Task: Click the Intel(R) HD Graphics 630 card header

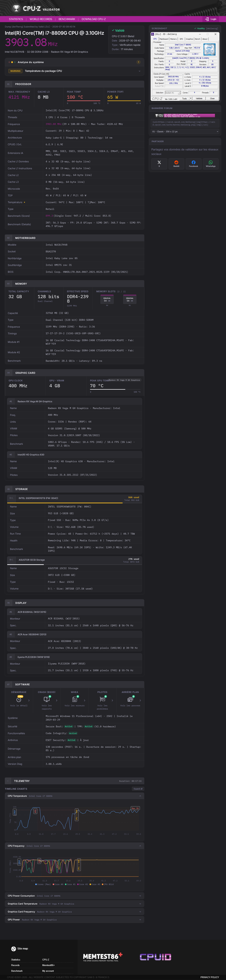Action: pyautogui.click(x=74, y=455)
